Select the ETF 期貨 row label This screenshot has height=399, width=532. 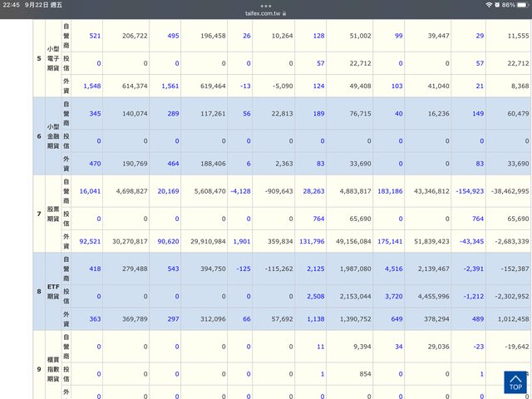coord(51,292)
